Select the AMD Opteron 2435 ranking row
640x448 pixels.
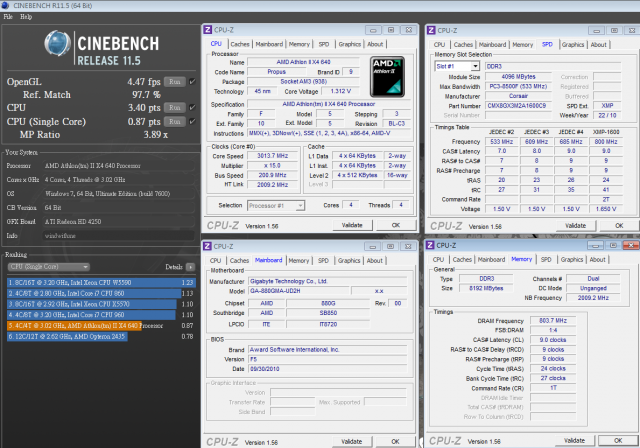pyautogui.click(x=101, y=337)
